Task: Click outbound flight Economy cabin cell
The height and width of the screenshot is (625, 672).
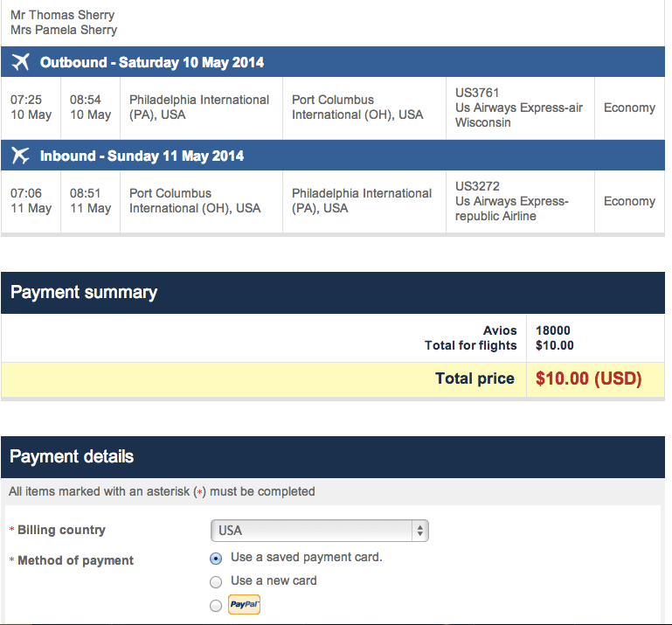Action: (x=629, y=108)
